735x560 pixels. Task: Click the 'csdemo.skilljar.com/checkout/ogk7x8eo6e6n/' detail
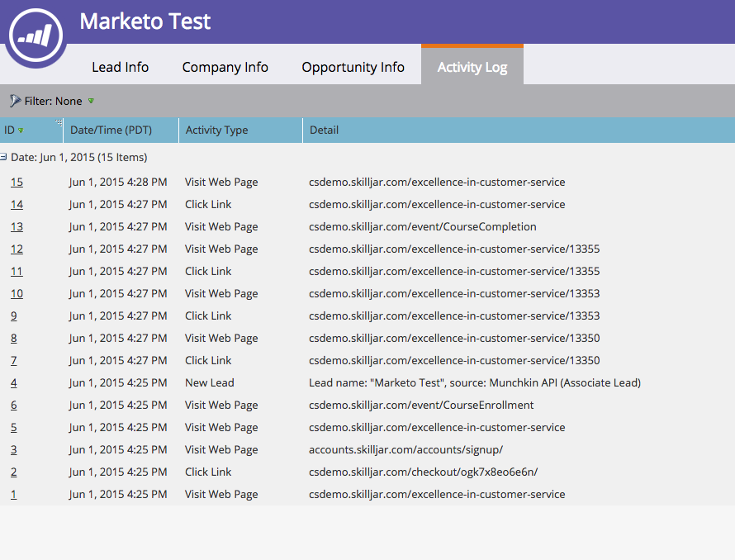point(423,472)
